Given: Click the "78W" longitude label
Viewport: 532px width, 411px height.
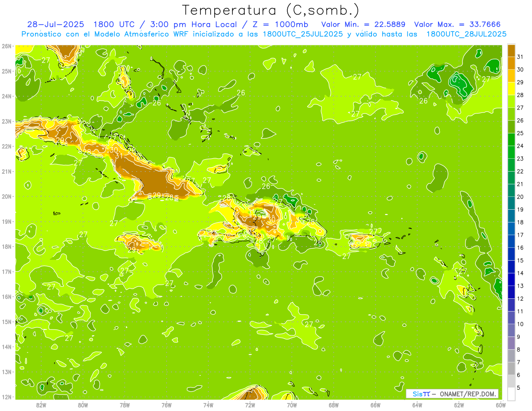Looking at the screenshot, I should tap(125, 405).
